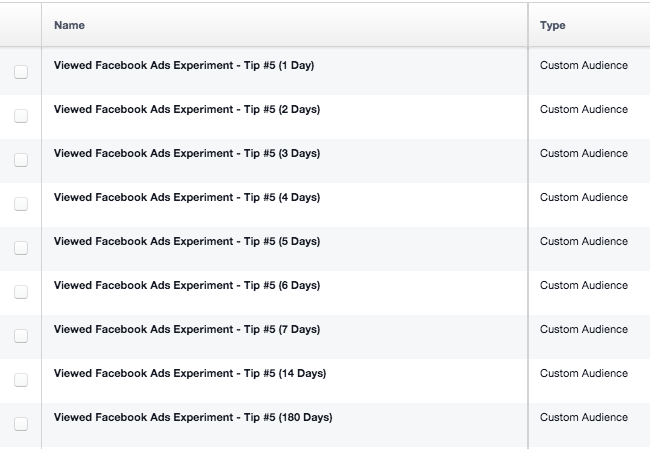This screenshot has width=650, height=449.
Task: Check the box for Tip #5 (2 Days)
Action: click(x=21, y=116)
